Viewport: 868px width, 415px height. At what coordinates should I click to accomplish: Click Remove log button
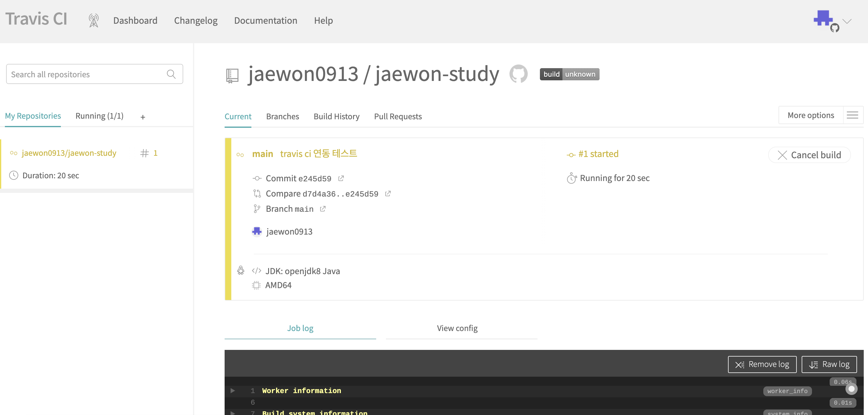(x=762, y=364)
